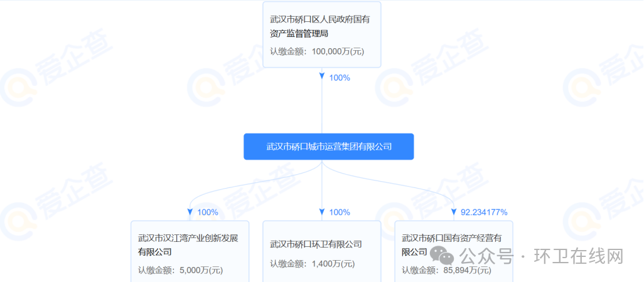Viewport: 644px width, 282px height.
Task: Open 武汉市硚口区人民政府国有资产监督管理局 shareholder card
Action: pyautogui.click(x=322, y=34)
